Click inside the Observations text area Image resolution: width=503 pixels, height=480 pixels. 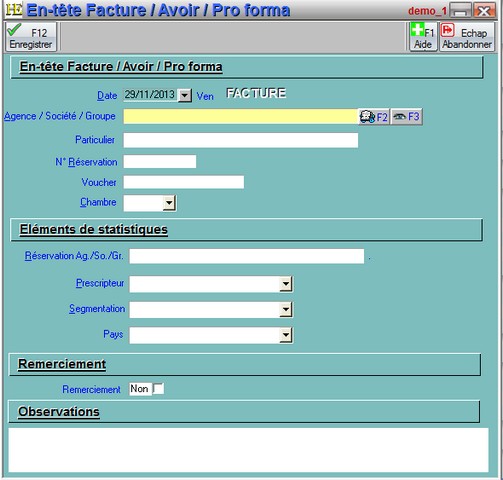[248, 450]
